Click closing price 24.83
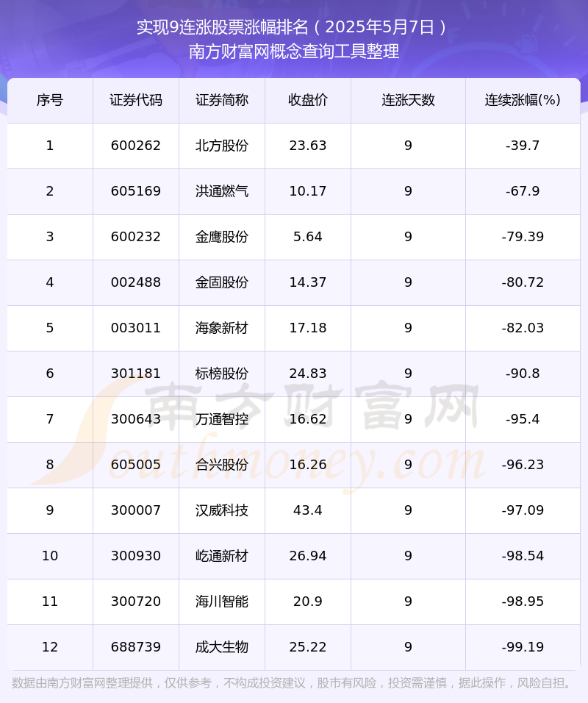This screenshot has width=588, height=703. click(308, 374)
